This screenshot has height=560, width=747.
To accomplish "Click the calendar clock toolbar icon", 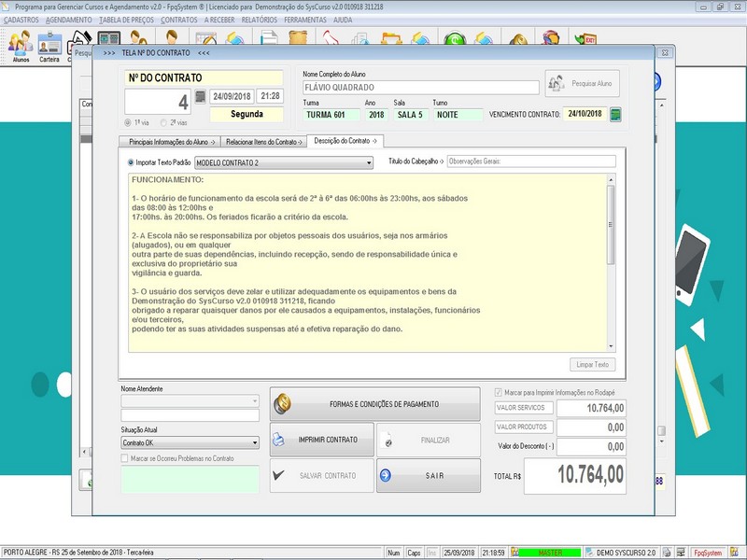I will (205, 39).
